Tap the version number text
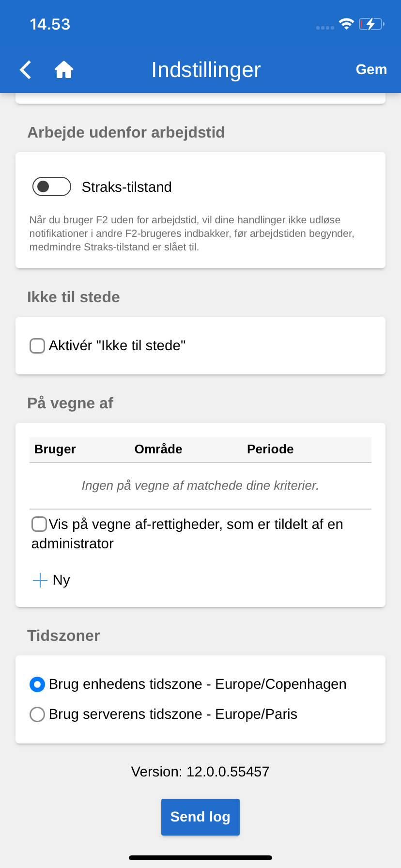The width and height of the screenshot is (401, 868). [x=200, y=772]
